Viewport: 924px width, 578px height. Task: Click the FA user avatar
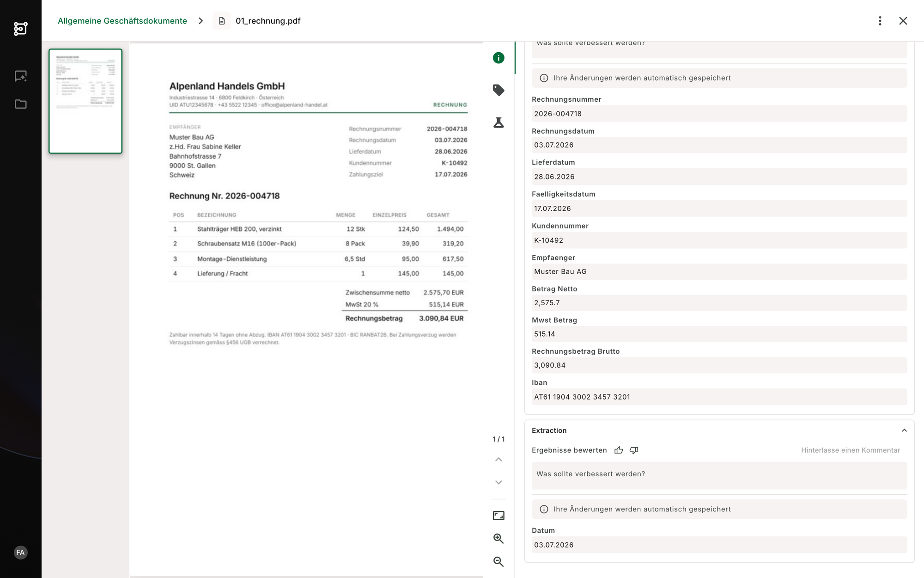(20, 553)
